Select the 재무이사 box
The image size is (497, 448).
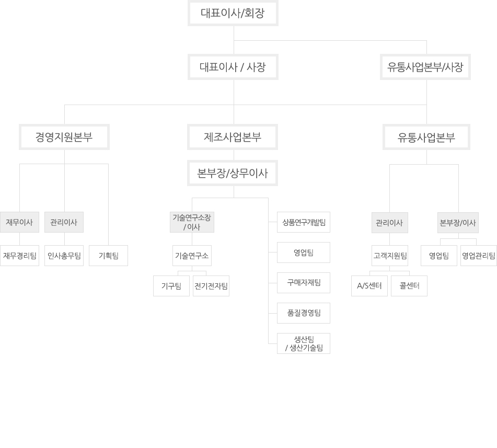20,222
